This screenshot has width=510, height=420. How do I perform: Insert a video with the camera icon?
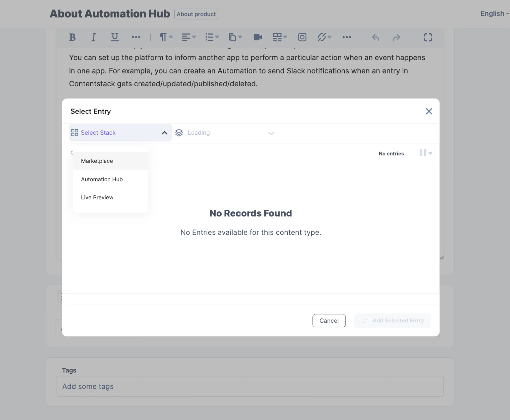258,37
